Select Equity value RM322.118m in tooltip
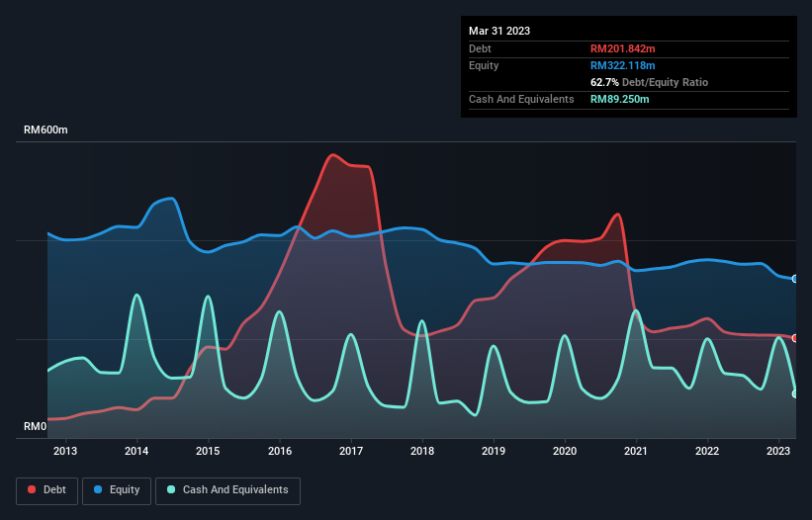 coord(622,65)
